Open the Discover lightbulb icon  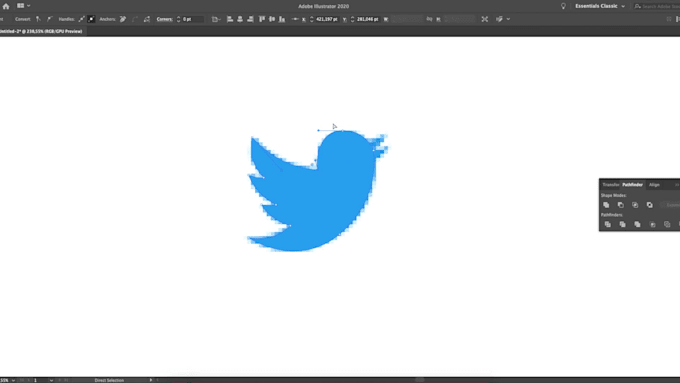click(x=563, y=6)
